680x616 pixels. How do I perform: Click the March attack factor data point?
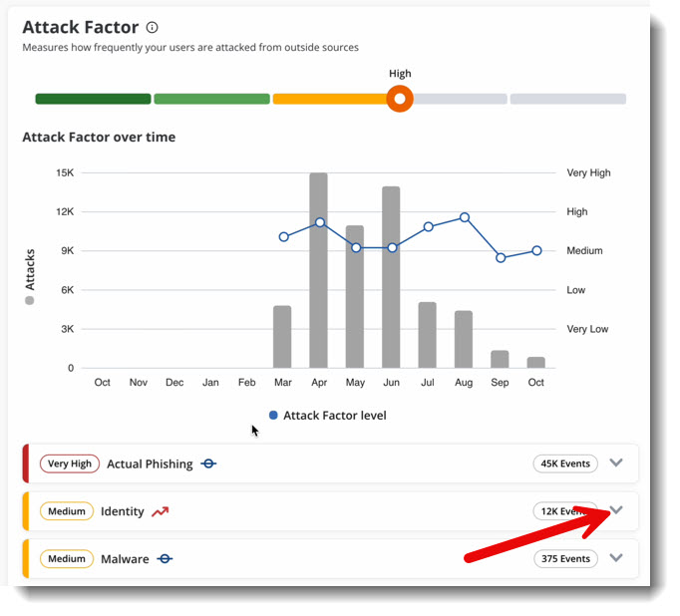pyautogui.click(x=283, y=237)
